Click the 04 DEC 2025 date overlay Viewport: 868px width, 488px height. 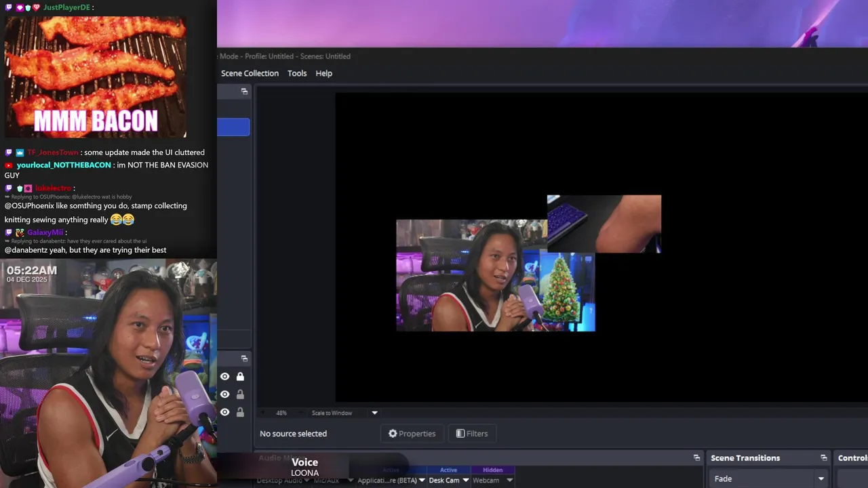pyautogui.click(x=27, y=279)
